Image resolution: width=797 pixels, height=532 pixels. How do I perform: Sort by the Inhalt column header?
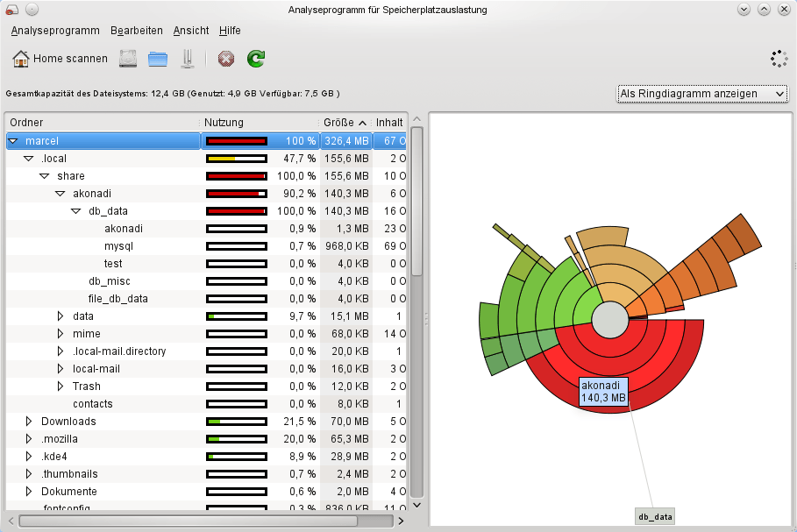coord(389,123)
